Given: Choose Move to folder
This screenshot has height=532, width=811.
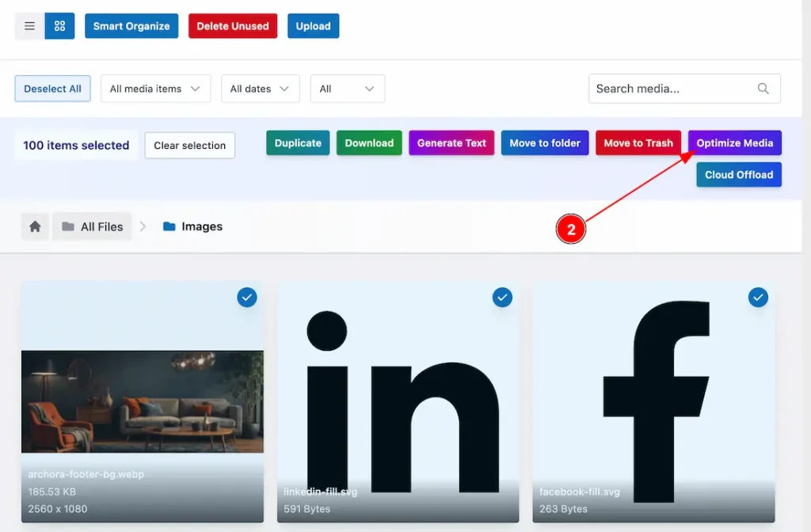Looking at the screenshot, I should (545, 142).
